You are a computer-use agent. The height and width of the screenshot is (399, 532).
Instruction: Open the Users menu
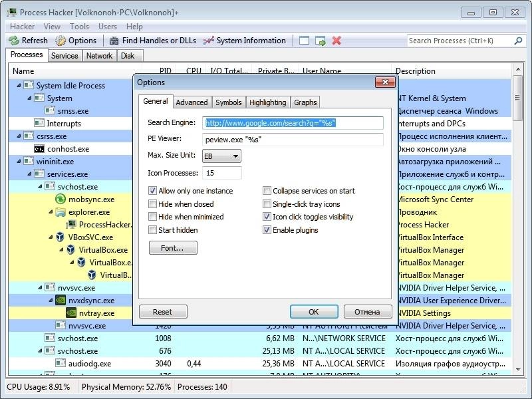tap(108, 27)
